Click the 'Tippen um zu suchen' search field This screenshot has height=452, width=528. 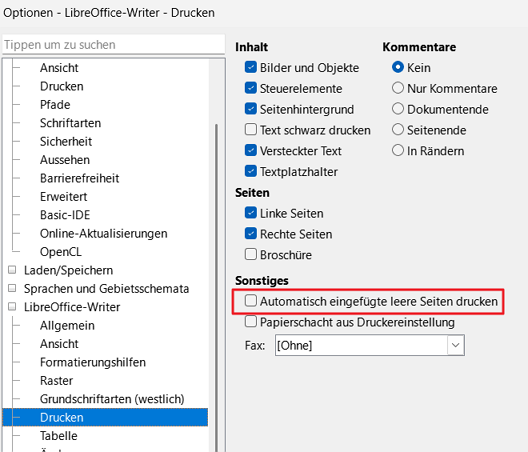click(x=113, y=44)
